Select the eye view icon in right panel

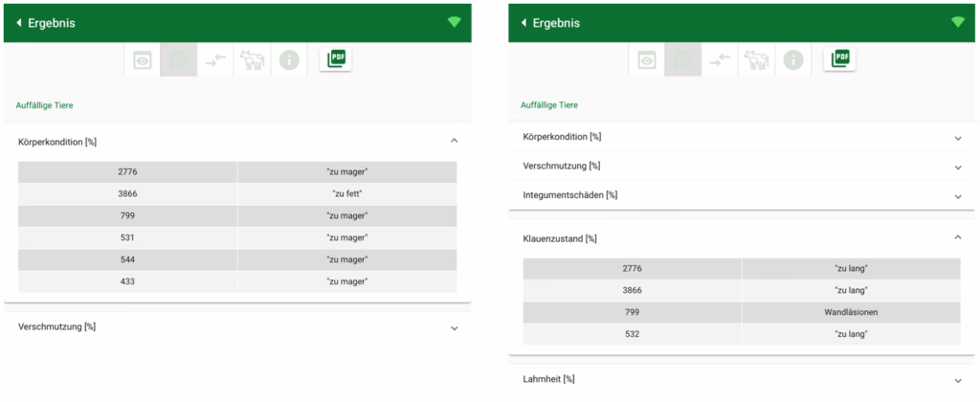pos(647,60)
